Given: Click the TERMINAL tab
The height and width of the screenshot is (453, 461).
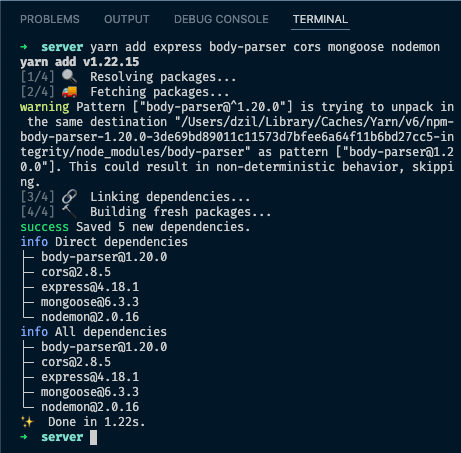Looking at the screenshot, I should [x=320, y=19].
